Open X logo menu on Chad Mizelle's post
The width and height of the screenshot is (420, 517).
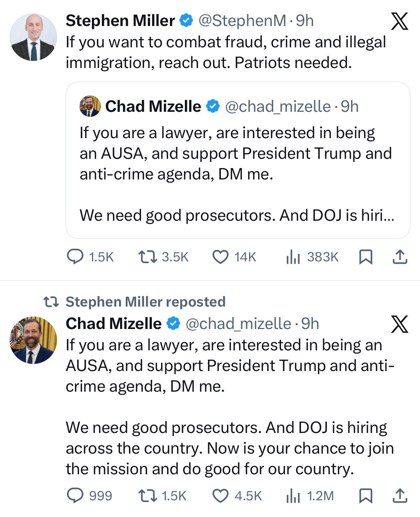pyautogui.click(x=400, y=324)
